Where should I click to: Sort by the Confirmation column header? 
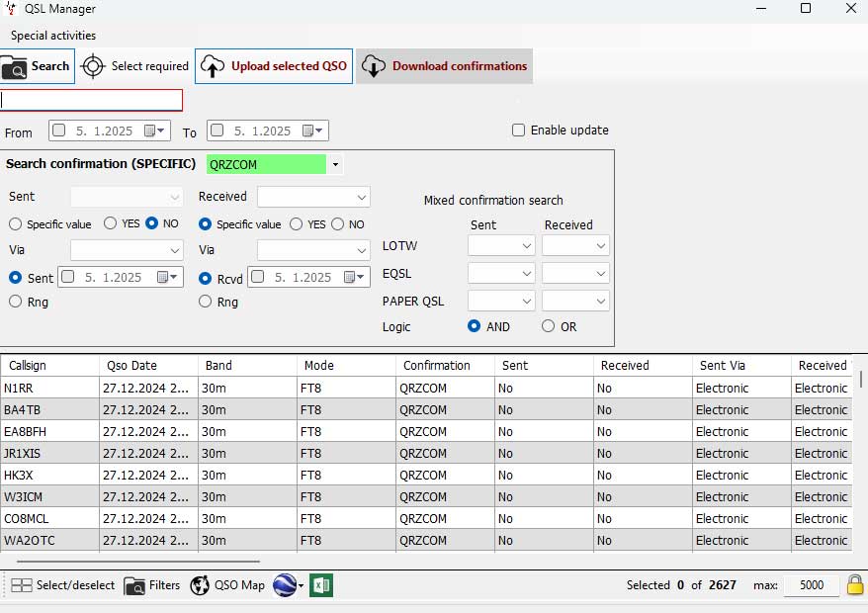(x=445, y=366)
